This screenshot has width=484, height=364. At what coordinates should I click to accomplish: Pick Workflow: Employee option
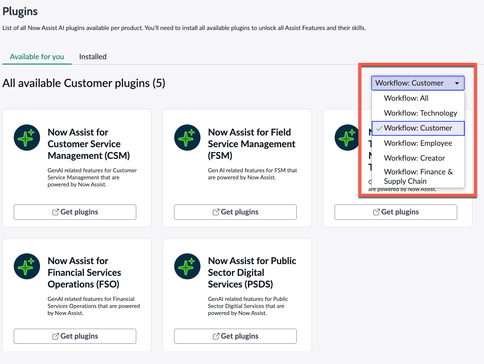[418, 143]
